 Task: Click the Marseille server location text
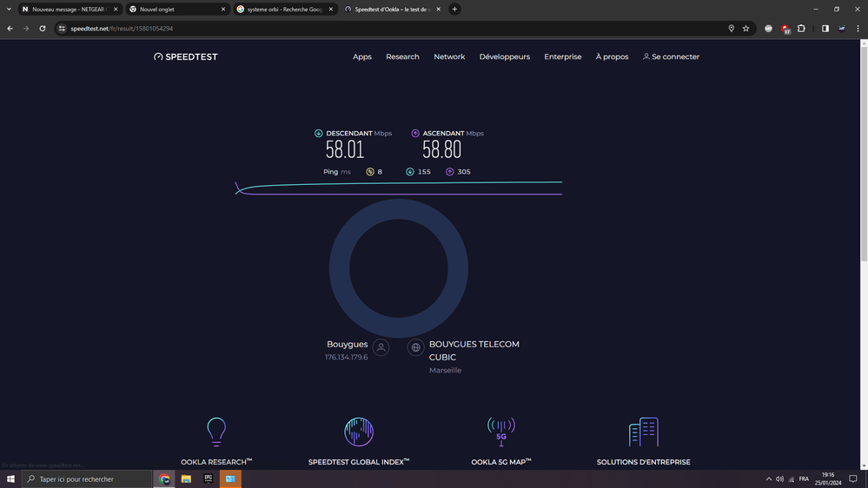coord(445,370)
